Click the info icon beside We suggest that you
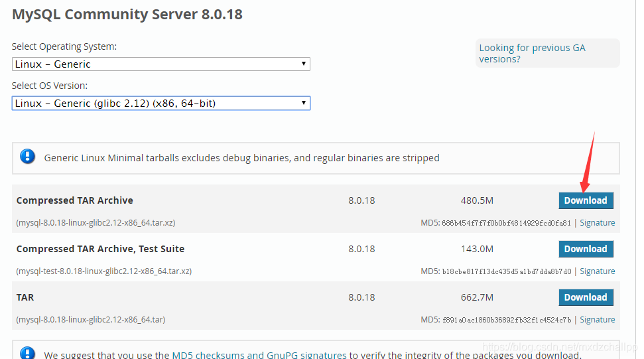This screenshot has height=359, width=644. [x=27, y=353]
